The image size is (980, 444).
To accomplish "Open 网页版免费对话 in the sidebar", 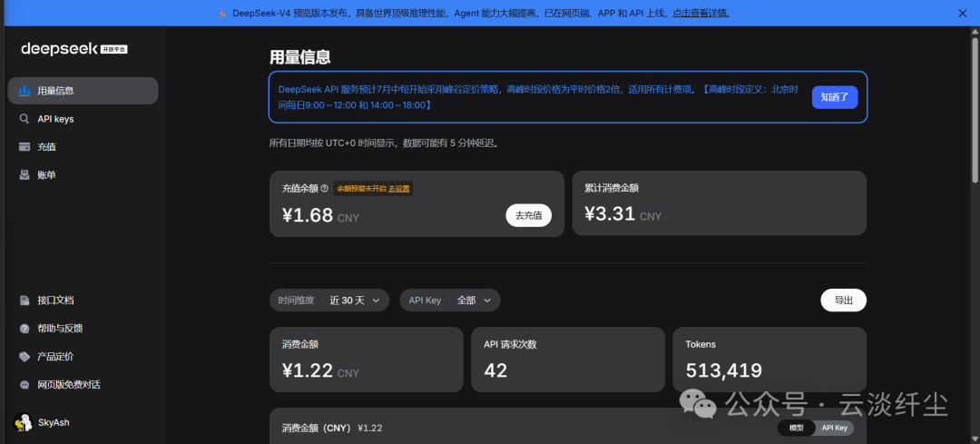I will pos(83,385).
